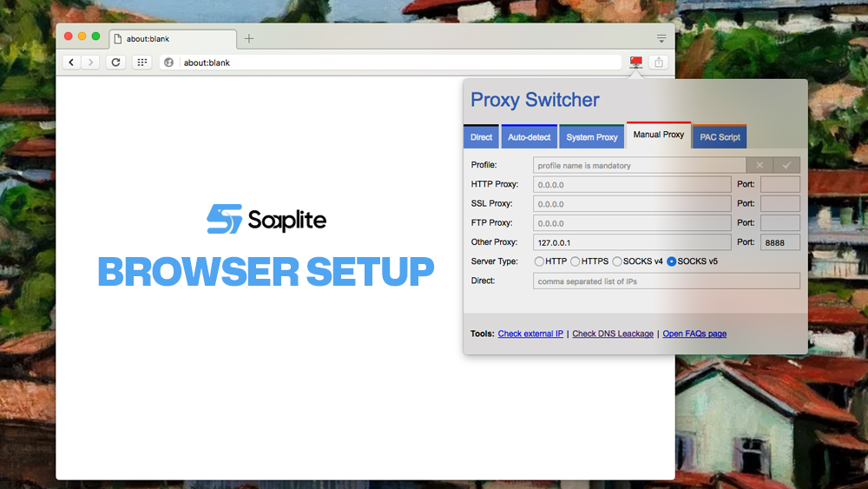Click the green maximize window button
The image size is (868, 489).
(95, 36)
